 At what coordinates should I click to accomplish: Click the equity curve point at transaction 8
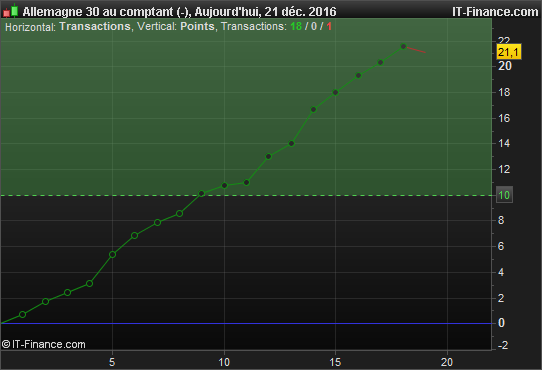click(x=179, y=214)
